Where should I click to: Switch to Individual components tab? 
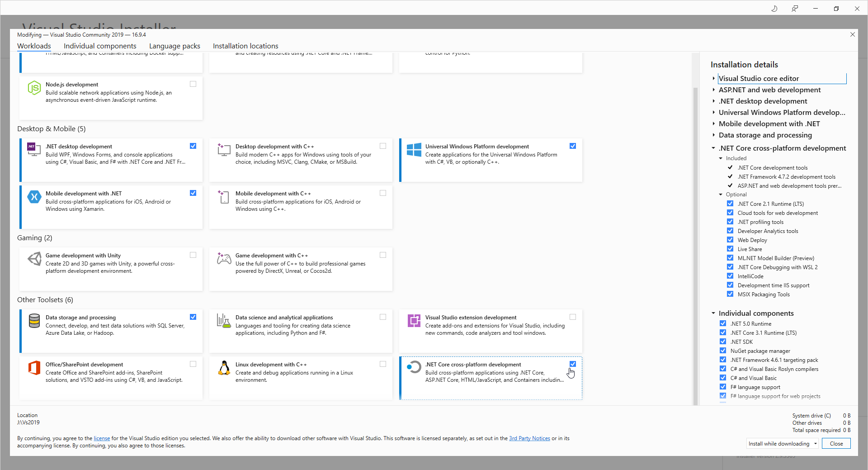(x=100, y=46)
